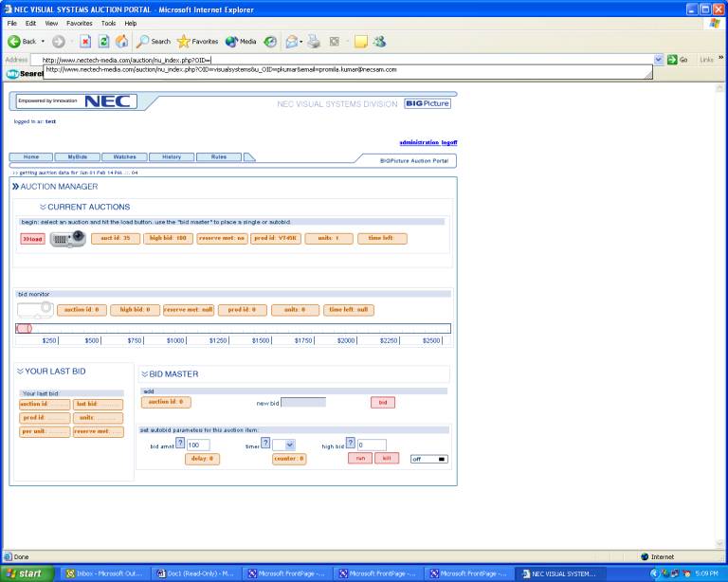Stop page loading with red X icon
The width and height of the screenshot is (728, 582).
85,42
